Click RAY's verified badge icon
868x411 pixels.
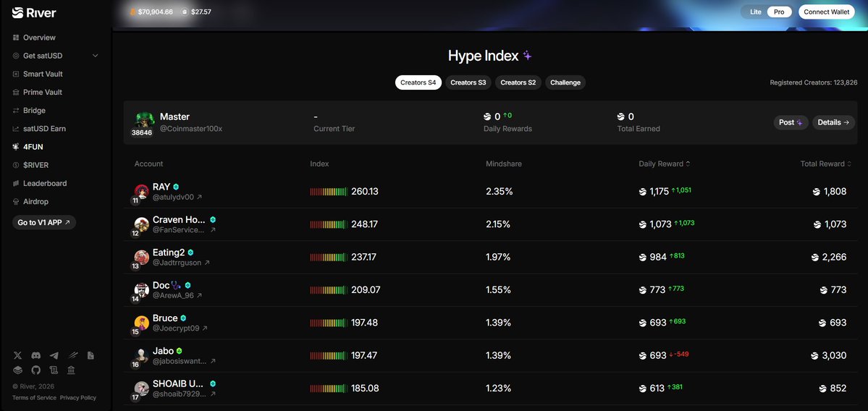[176, 187]
